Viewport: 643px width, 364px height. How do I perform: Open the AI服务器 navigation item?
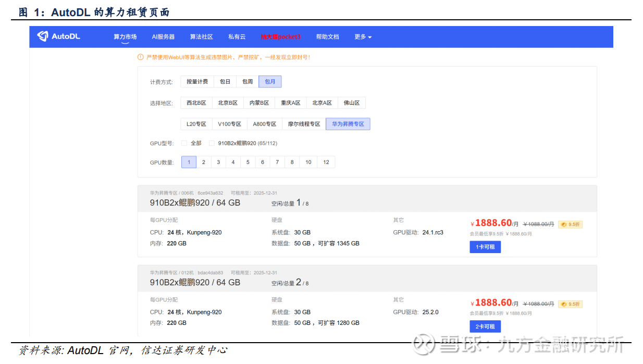click(x=163, y=37)
